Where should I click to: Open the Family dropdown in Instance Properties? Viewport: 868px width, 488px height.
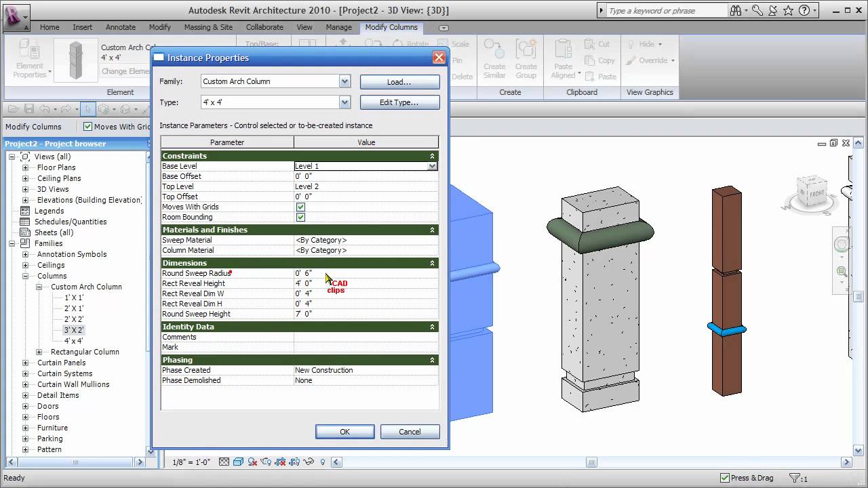click(344, 81)
